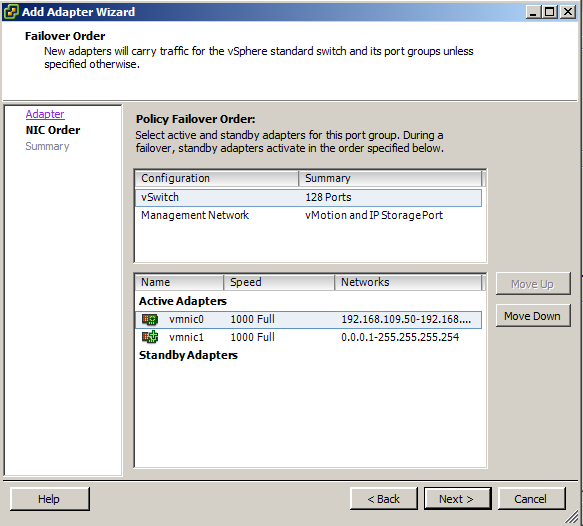This screenshot has width=583, height=526.
Task: Go back with the Back button
Action: (383, 499)
